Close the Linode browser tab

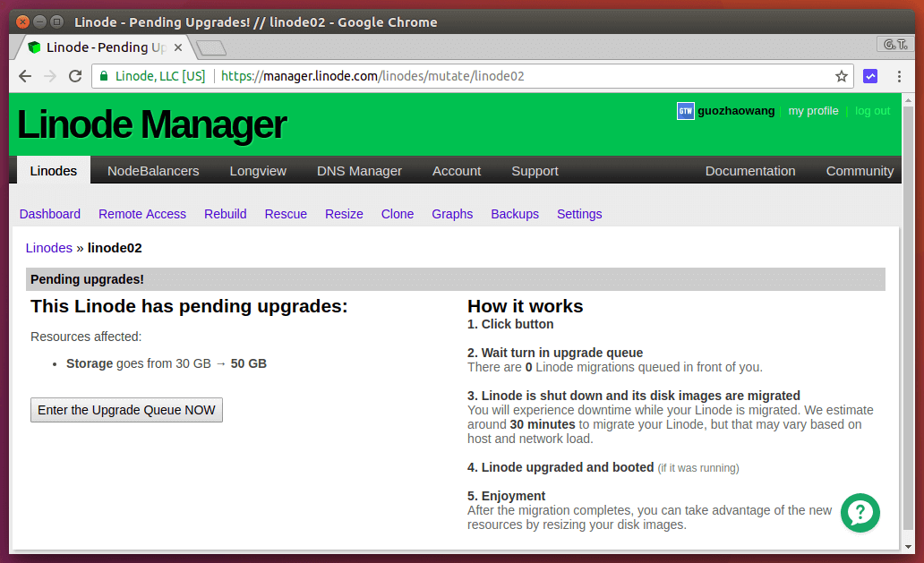(177, 47)
